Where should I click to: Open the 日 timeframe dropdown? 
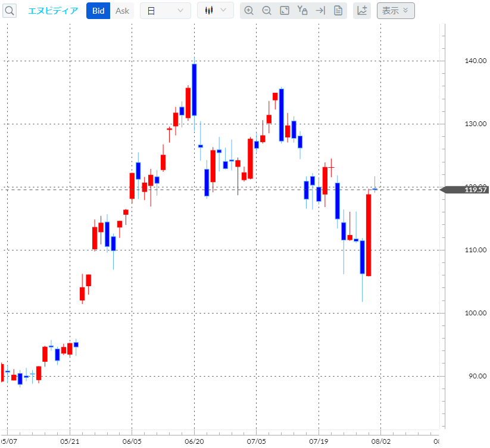pos(166,11)
